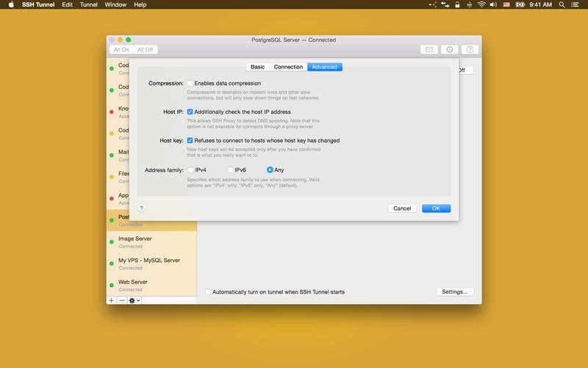Click the tunnel arrows icon in menu bar
Image resolution: width=588 pixels, height=368 pixels.
pos(445,4)
